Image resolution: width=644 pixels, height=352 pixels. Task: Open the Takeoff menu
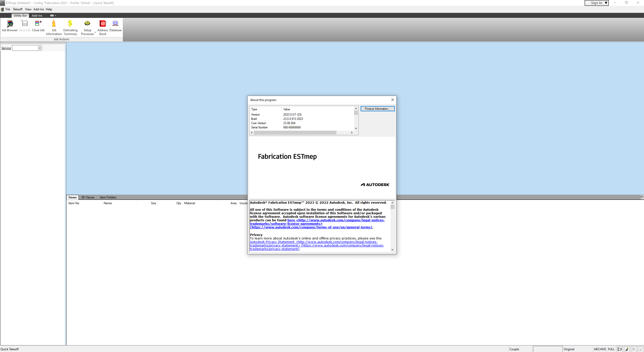[x=17, y=9]
